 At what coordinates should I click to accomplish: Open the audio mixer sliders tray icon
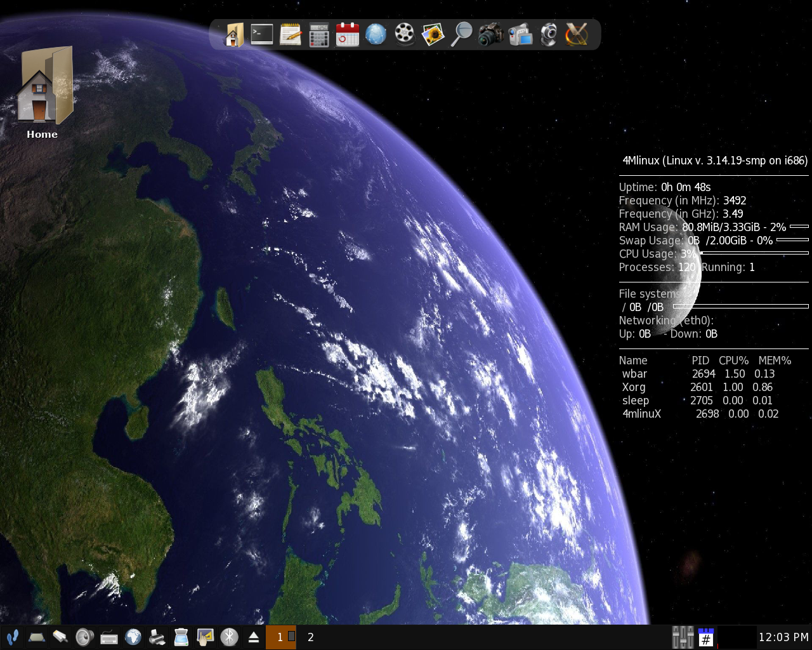click(x=683, y=637)
